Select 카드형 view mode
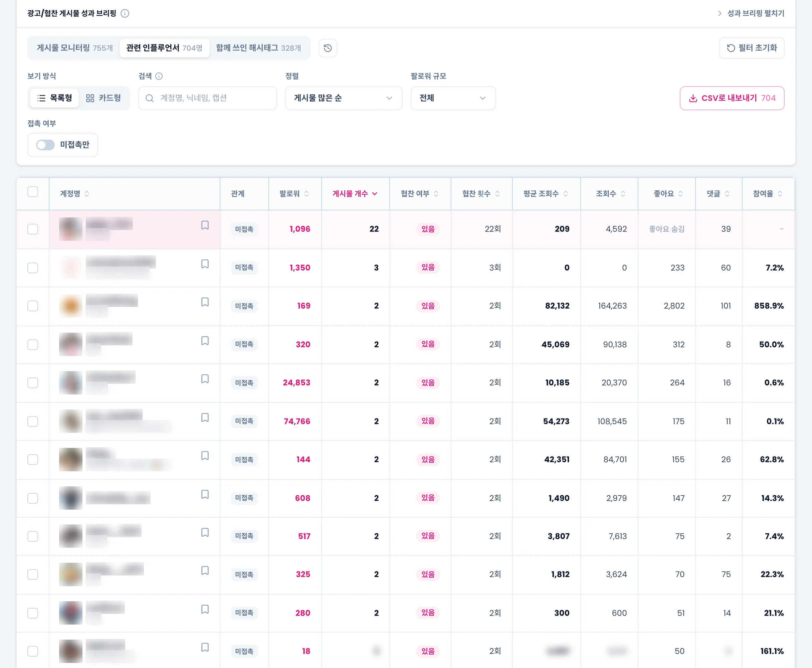Image resolution: width=812 pixels, height=668 pixels. point(104,98)
